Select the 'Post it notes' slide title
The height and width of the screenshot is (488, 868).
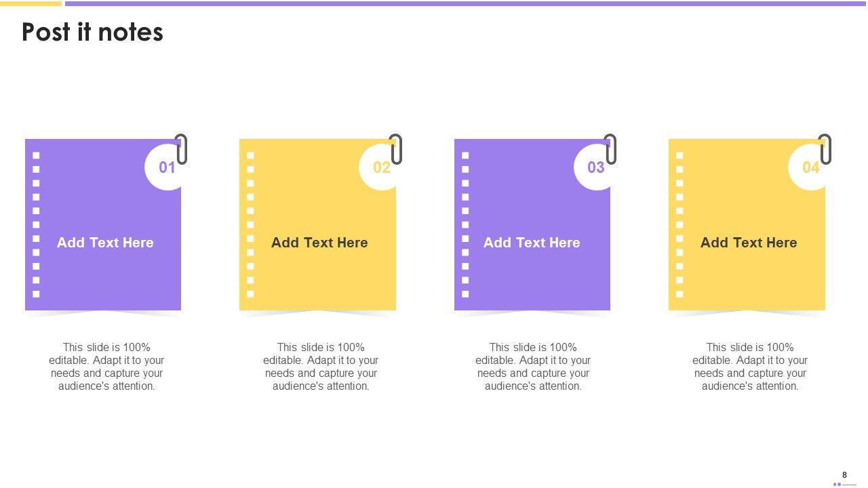coord(92,32)
